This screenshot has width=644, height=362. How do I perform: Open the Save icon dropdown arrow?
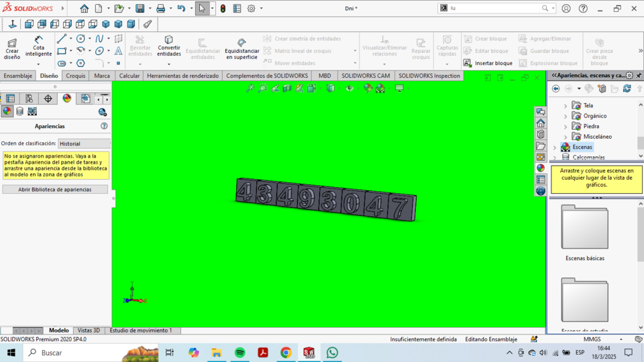(150, 8)
